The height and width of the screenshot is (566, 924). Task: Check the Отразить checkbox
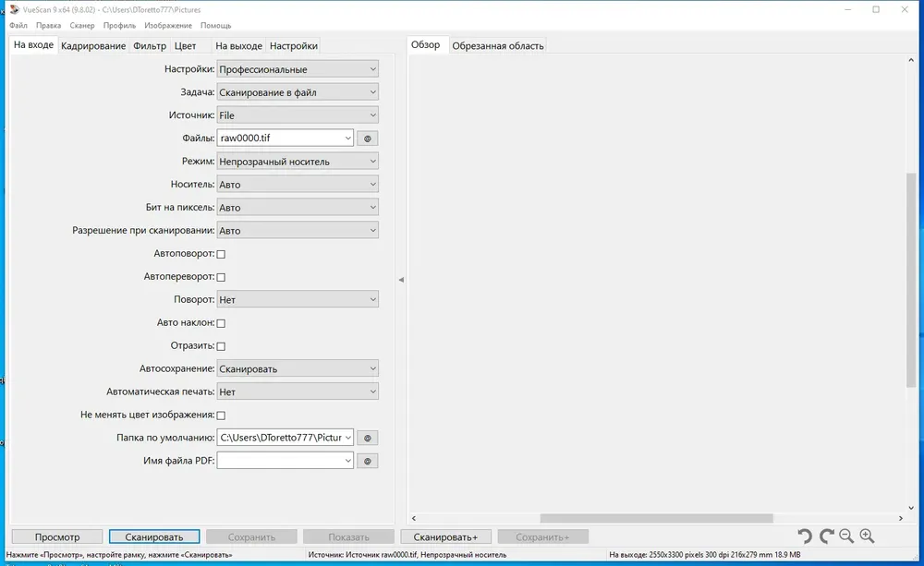[x=221, y=346]
